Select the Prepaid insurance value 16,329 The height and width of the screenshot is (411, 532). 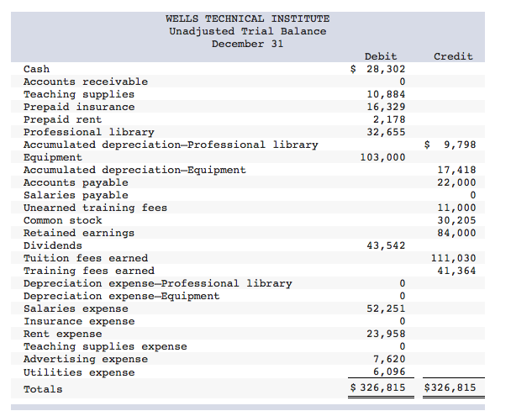[386, 107]
